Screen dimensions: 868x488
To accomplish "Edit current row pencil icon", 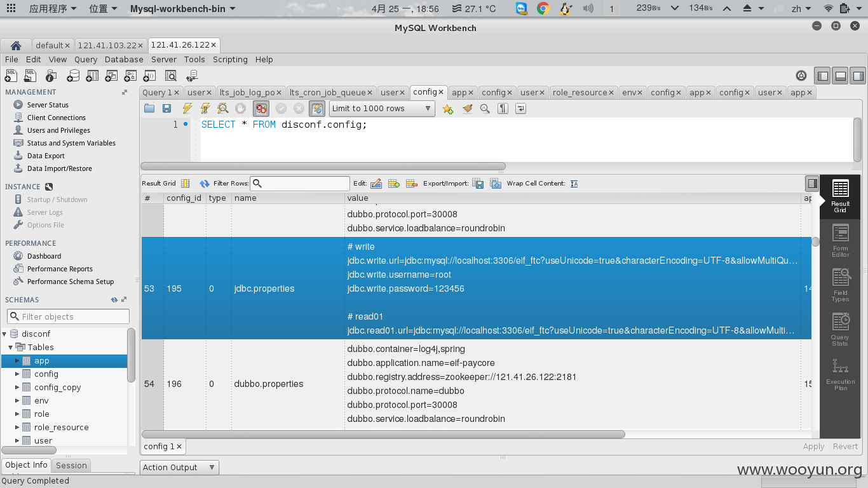I will point(376,184).
